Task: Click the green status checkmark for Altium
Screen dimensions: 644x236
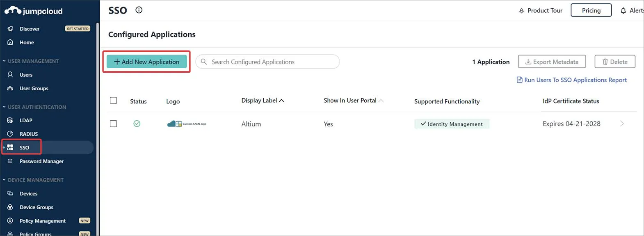Action: pyautogui.click(x=137, y=124)
